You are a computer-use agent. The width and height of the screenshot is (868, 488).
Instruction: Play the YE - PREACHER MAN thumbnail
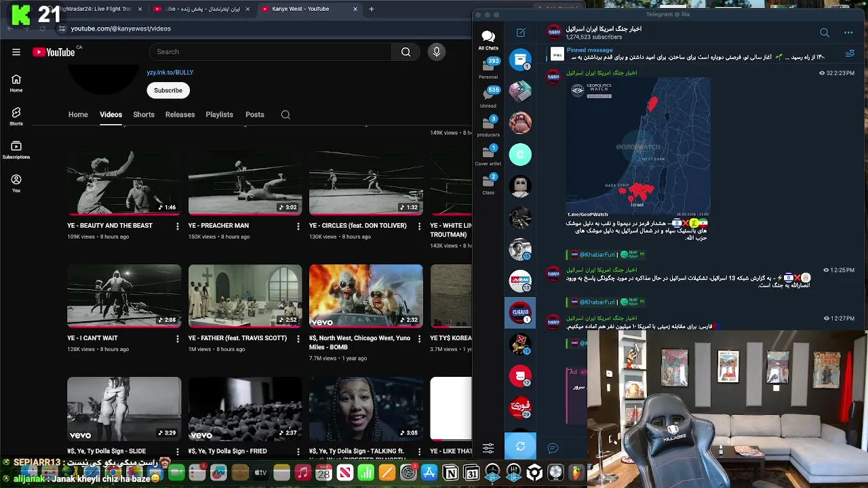245,183
